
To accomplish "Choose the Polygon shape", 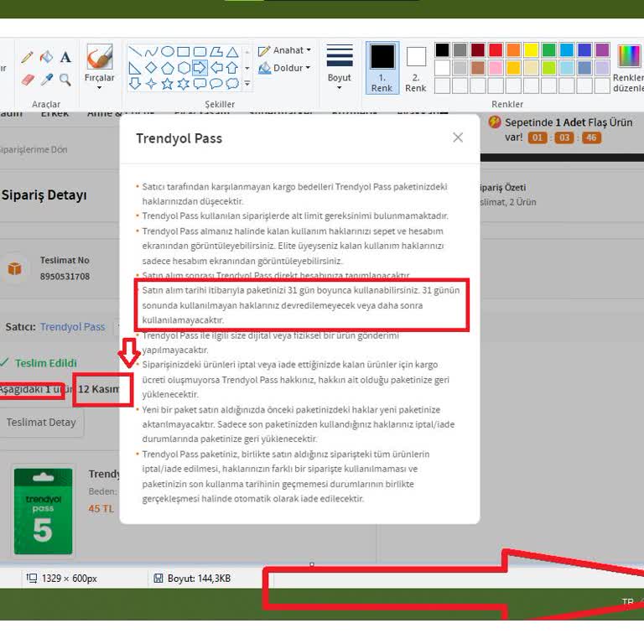I will [x=216, y=51].
